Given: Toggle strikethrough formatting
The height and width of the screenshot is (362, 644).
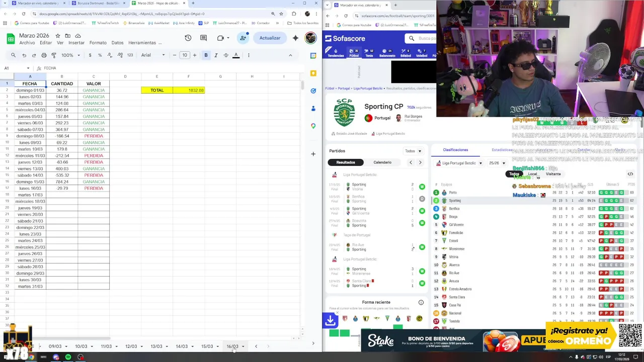Looking at the screenshot, I should [226, 55].
